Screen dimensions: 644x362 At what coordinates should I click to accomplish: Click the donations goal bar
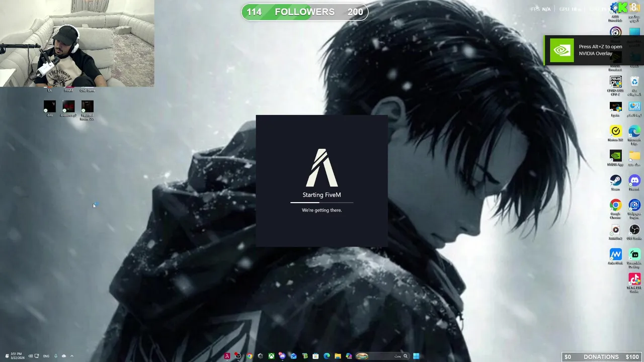point(601,357)
